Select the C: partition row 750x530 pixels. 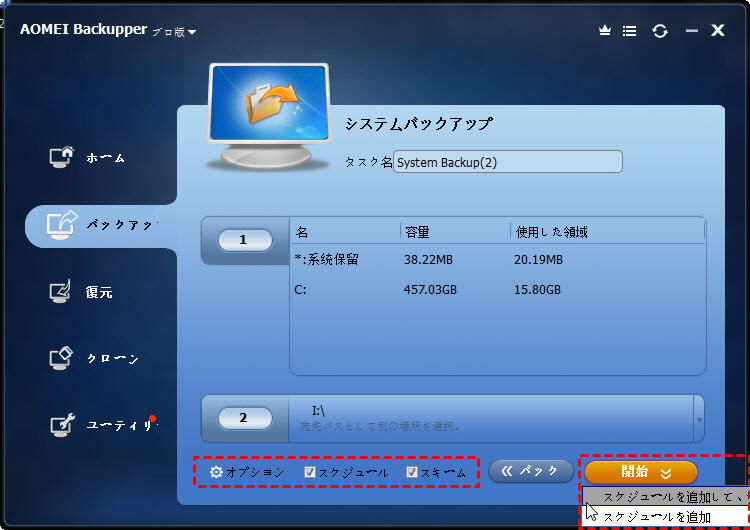(x=497, y=290)
